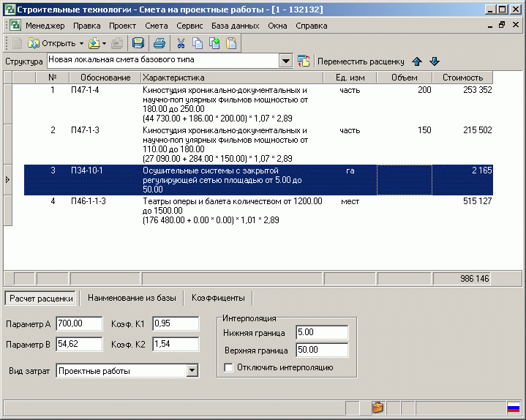Click the paste clipboard icon
Image resolution: width=526 pixels, height=420 pixels.
click(231, 43)
